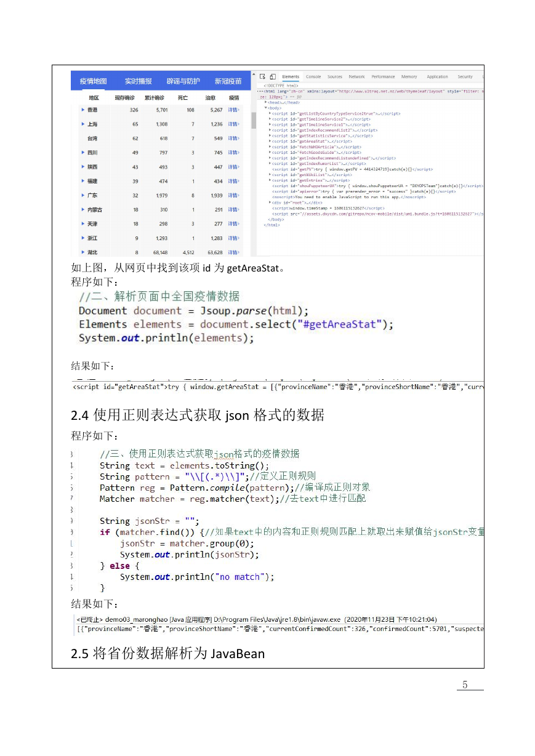Open 详情 link for 福建 row
The image size is (535, 756).
click(x=234, y=181)
